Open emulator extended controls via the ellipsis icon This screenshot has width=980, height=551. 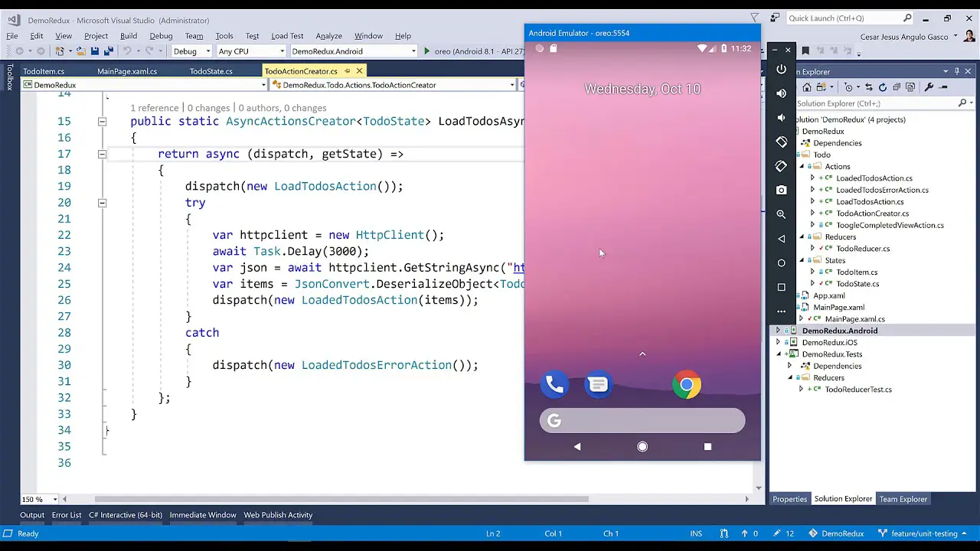pyautogui.click(x=781, y=311)
